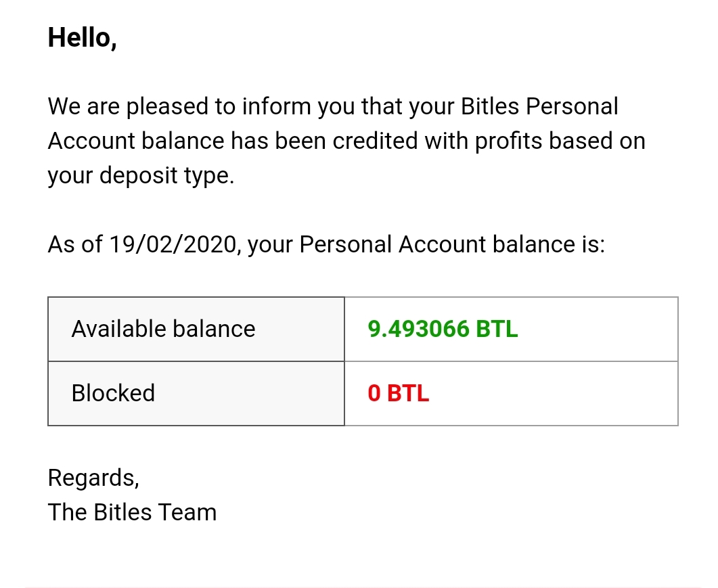Image resolution: width=718 pixels, height=588 pixels.
Task: Click the word "balance" in second paragraph line
Action: pyautogui.click(x=183, y=141)
